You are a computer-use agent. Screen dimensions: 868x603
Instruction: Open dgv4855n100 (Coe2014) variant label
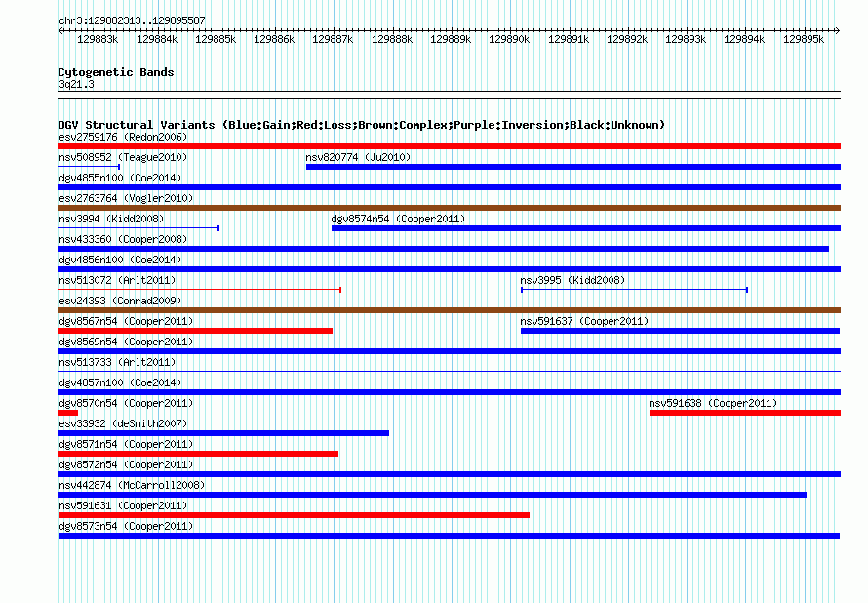(x=120, y=178)
